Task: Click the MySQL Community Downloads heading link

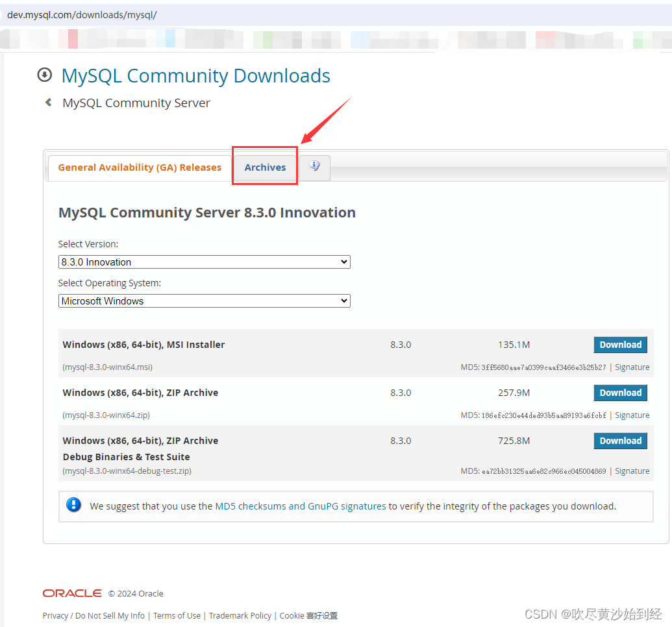Action: (x=196, y=76)
